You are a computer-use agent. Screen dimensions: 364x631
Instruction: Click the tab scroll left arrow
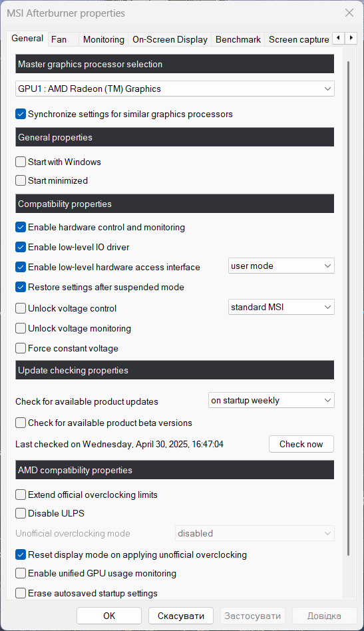click(339, 38)
